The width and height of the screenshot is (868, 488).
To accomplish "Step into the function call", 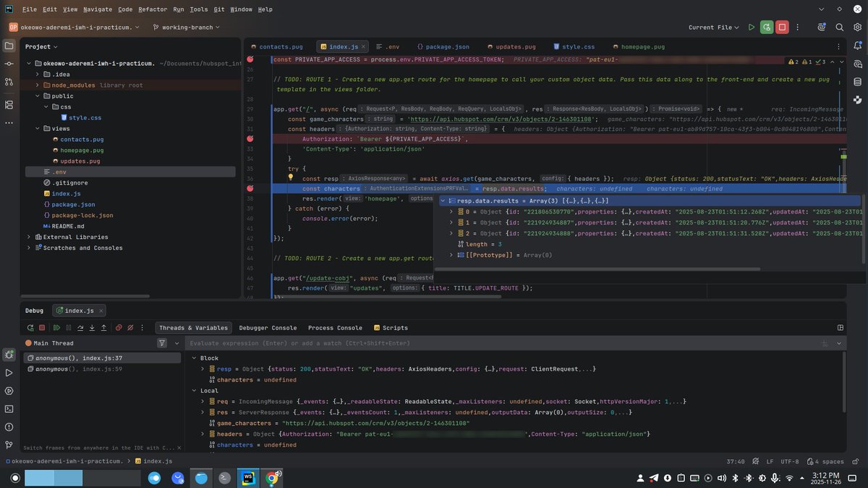I will pos(92,327).
